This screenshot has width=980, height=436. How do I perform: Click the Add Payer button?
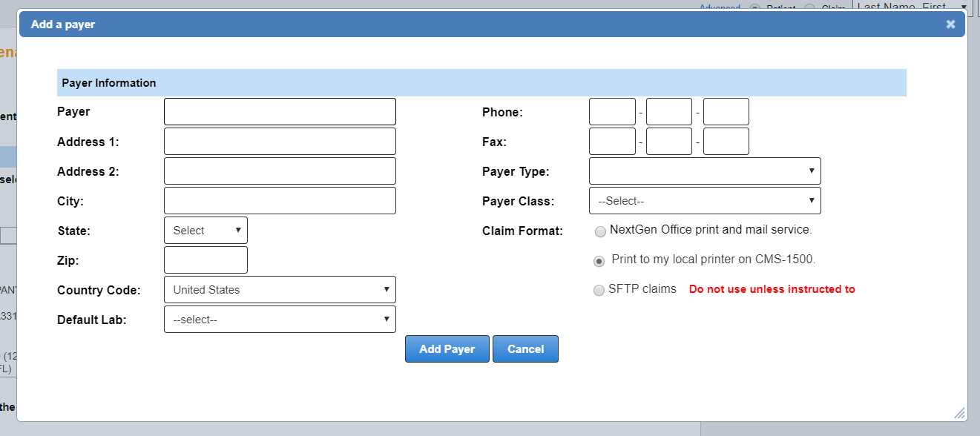[447, 349]
